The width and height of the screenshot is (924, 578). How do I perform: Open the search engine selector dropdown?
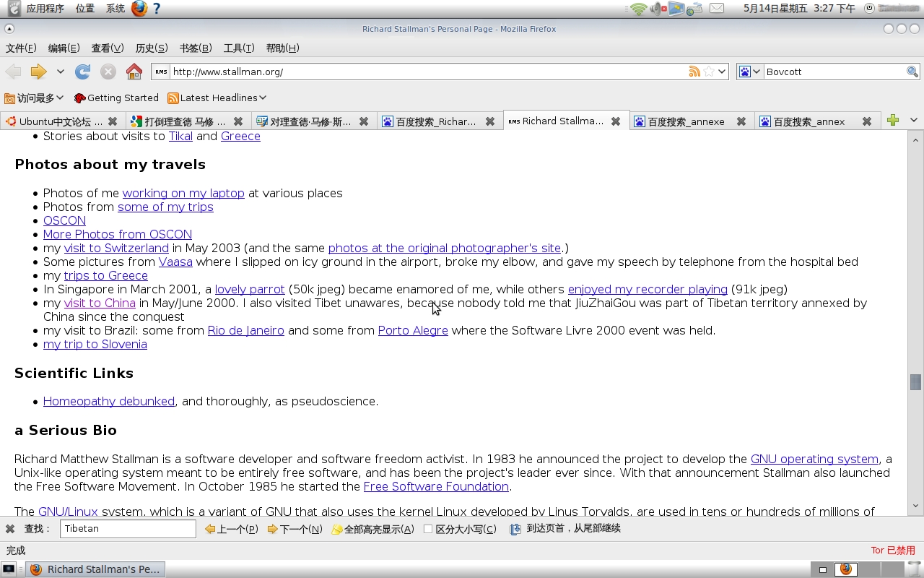tap(749, 72)
